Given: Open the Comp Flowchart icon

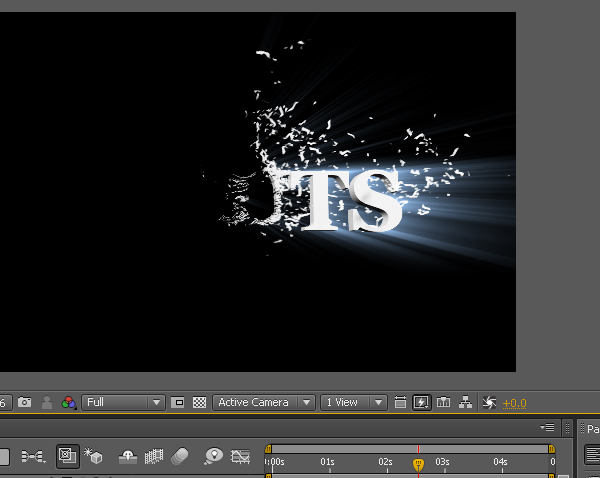Looking at the screenshot, I should pyautogui.click(x=465, y=402).
